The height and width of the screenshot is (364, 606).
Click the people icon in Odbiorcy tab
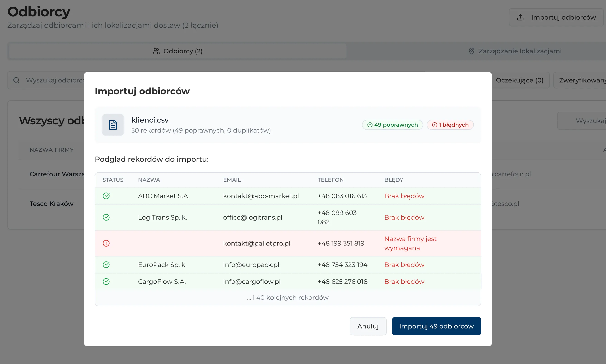[156, 51]
